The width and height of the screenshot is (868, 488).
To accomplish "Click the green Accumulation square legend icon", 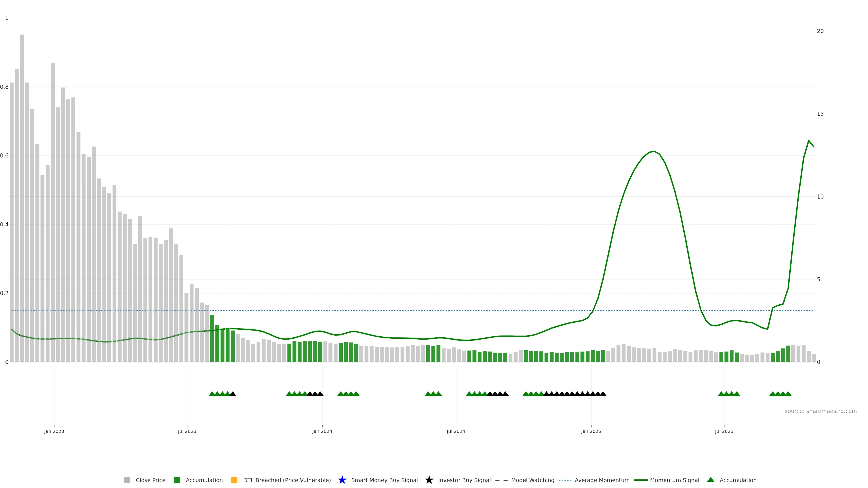I will click(177, 480).
